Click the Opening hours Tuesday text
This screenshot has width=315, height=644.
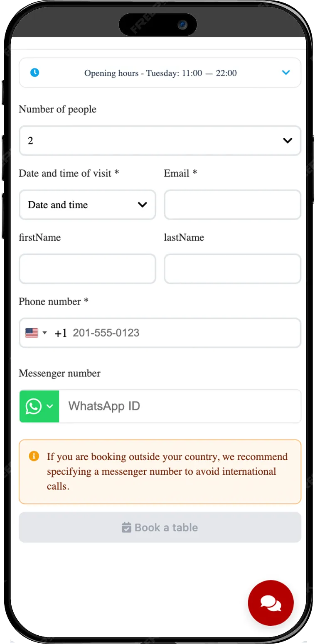click(160, 73)
